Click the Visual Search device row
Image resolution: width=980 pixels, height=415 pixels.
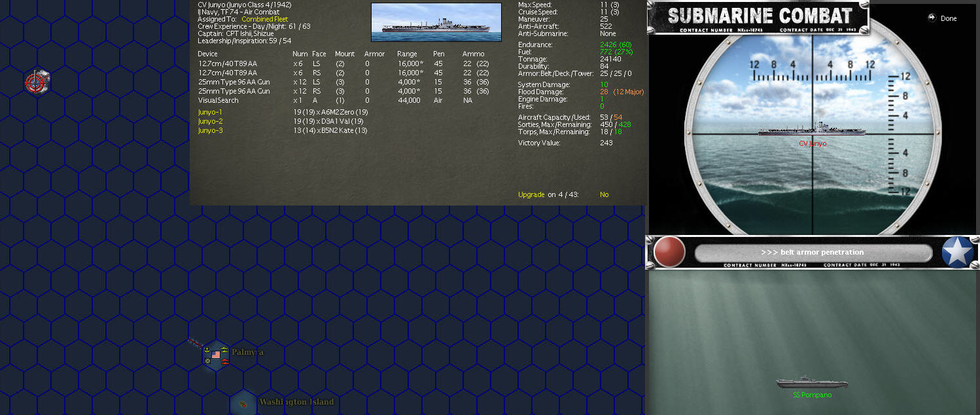343,100
